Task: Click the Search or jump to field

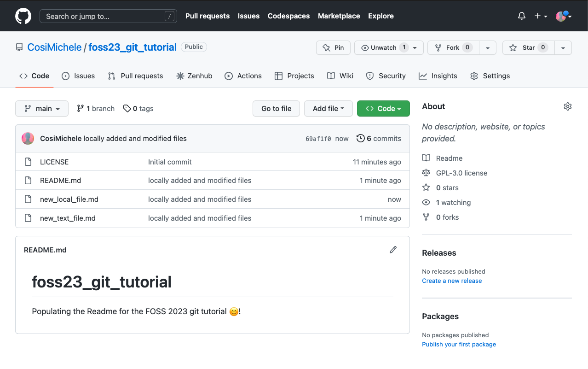Action: (108, 16)
